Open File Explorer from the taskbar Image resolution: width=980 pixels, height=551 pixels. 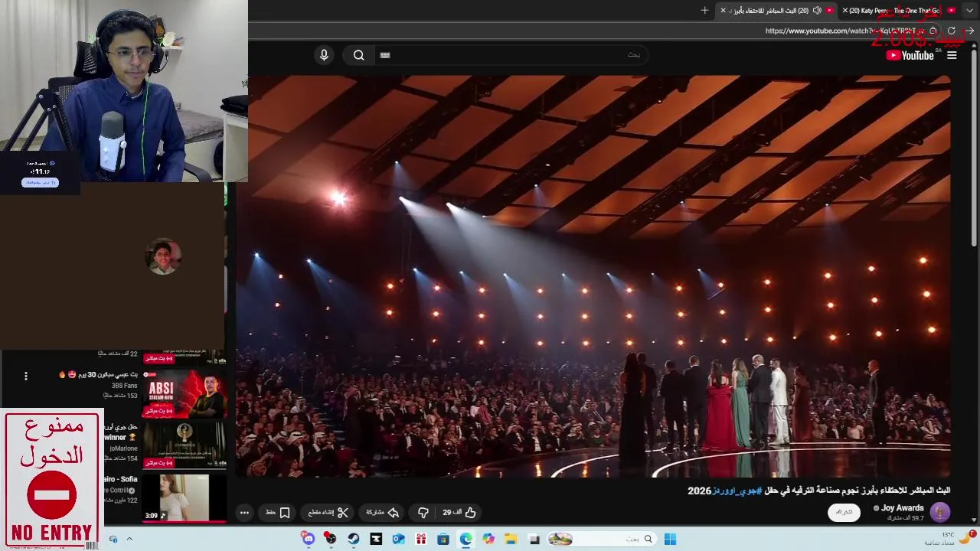511,540
